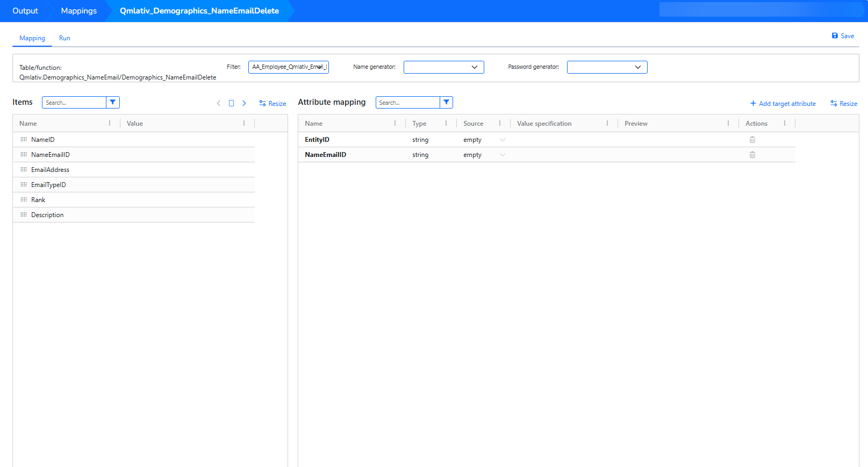This screenshot has height=467, width=868.
Task: Open Items Value column options menu
Action: tap(244, 123)
